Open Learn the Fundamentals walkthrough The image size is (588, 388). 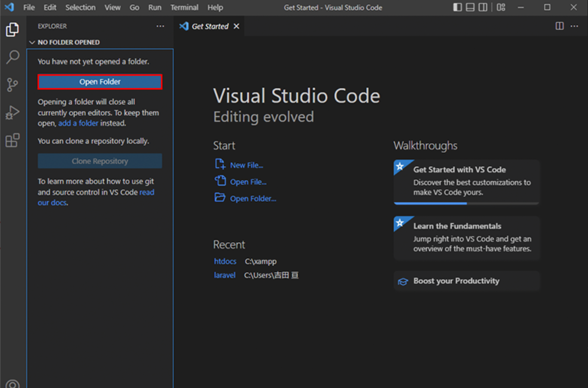pyautogui.click(x=466, y=238)
